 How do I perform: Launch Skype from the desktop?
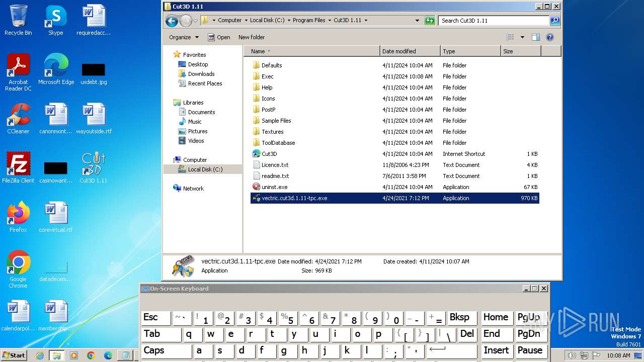pyautogui.click(x=55, y=20)
